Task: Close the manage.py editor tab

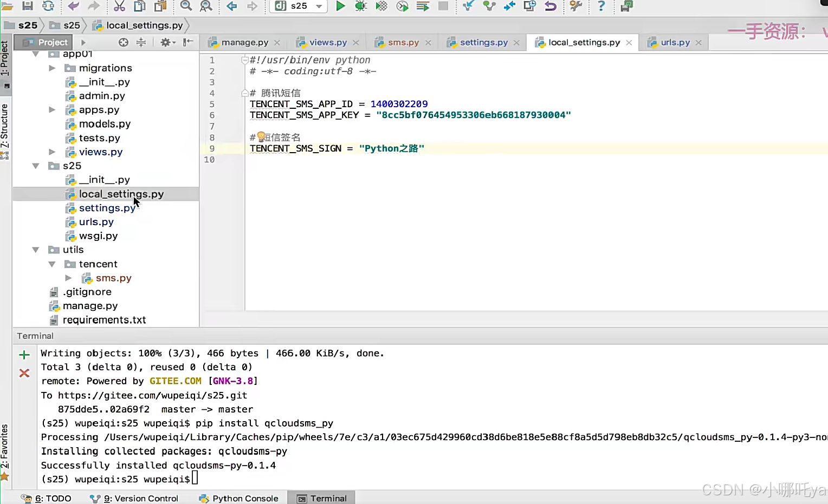Action: [277, 43]
